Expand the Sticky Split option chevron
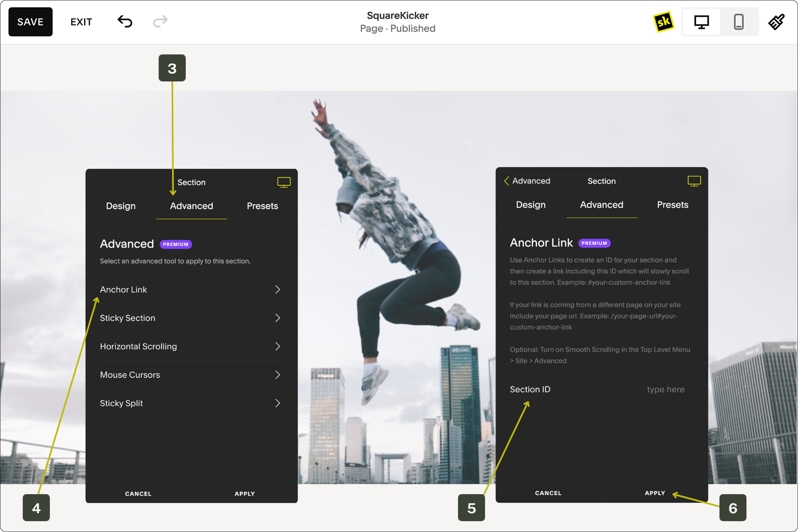 (278, 403)
